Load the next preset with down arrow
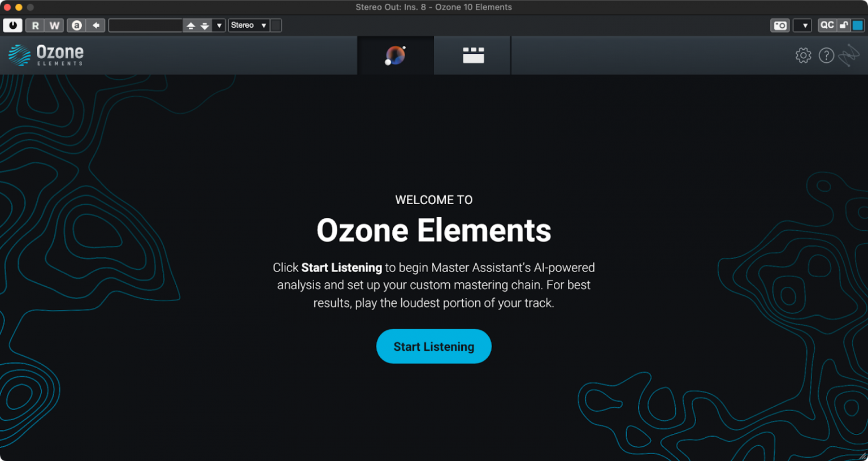Viewport: 868px width, 461px height. point(205,25)
